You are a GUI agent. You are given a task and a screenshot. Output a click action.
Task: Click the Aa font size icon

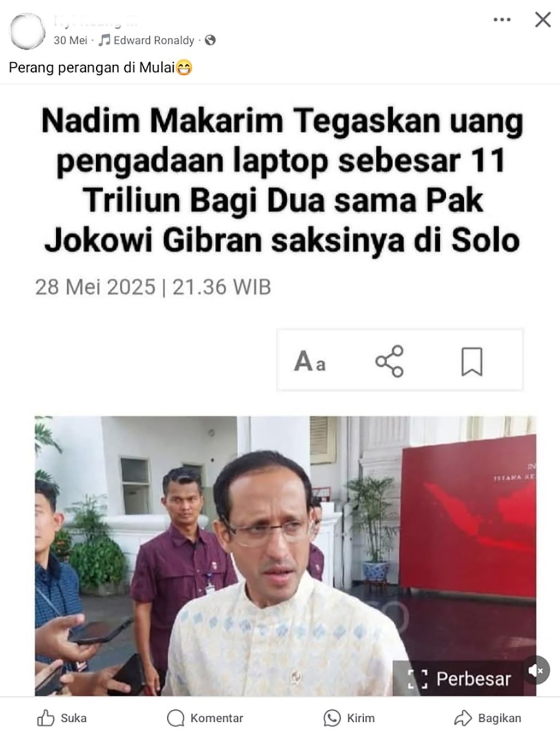(x=310, y=361)
